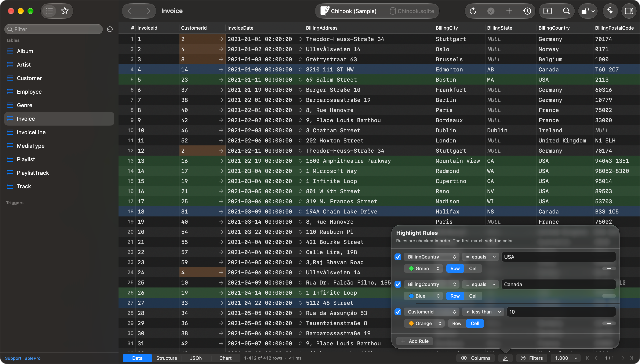The width and height of the screenshot is (640, 364).
Task: Go to the last page
Action: (632, 358)
